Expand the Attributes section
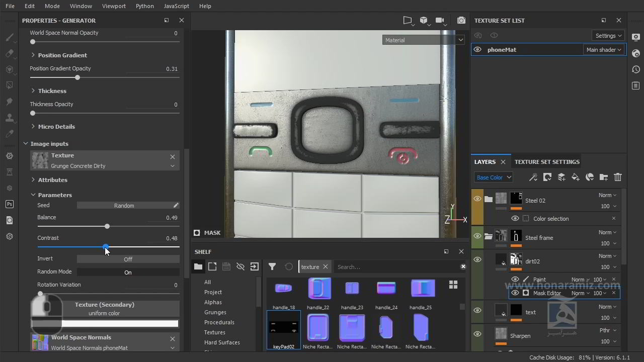644x362 pixels. click(33, 179)
